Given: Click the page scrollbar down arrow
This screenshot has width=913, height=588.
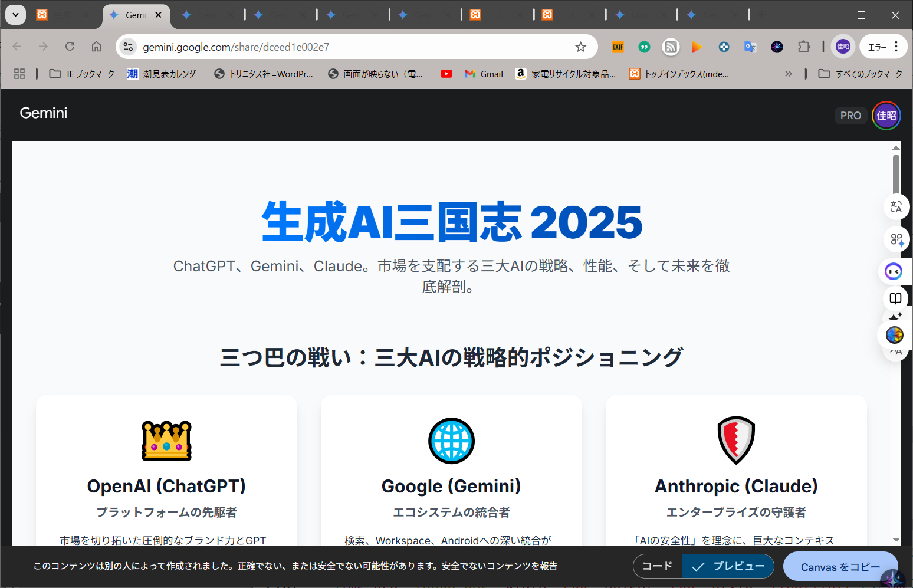Looking at the screenshot, I should 896,540.
